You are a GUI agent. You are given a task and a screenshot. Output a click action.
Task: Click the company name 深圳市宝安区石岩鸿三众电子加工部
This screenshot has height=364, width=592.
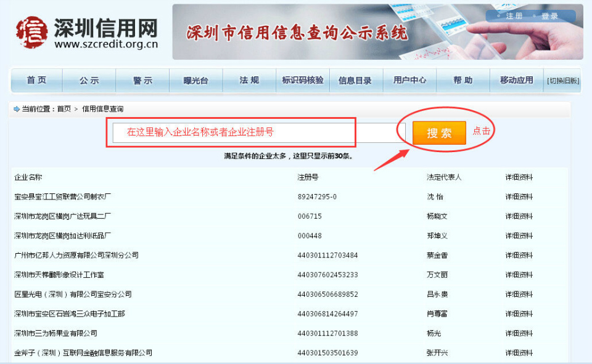[70, 314]
